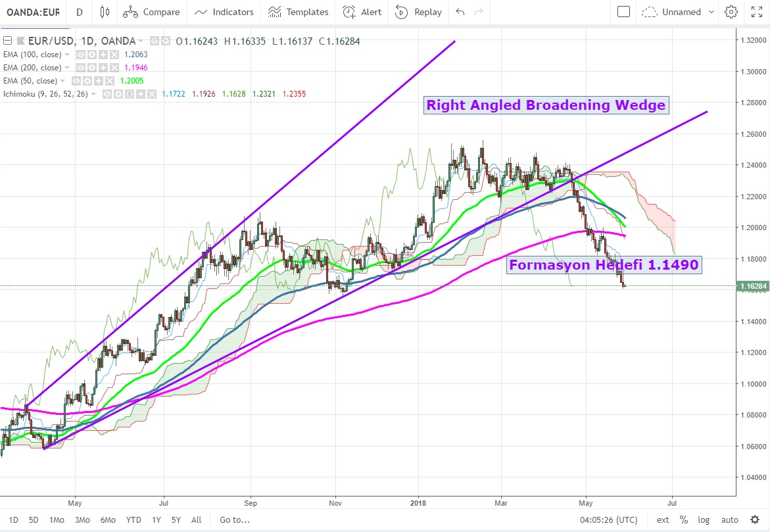Viewport: 770px width, 532px height.
Task: Open the candlestick chart style selector
Action: tap(105, 12)
